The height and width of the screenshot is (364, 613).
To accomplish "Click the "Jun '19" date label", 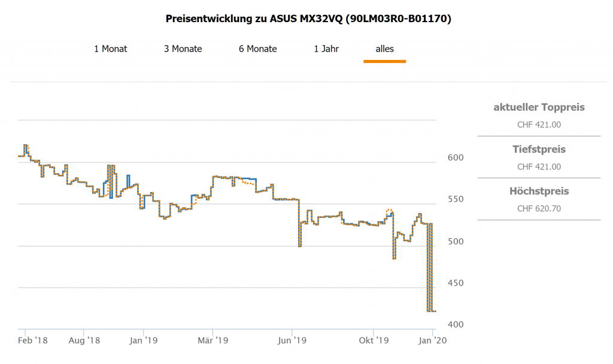I will tap(292, 341).
